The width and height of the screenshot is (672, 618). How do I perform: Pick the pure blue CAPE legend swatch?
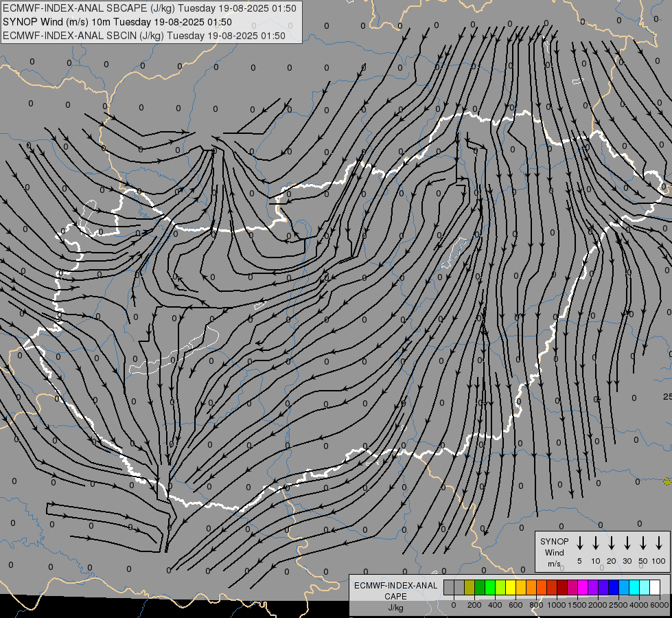click(614, 587)
